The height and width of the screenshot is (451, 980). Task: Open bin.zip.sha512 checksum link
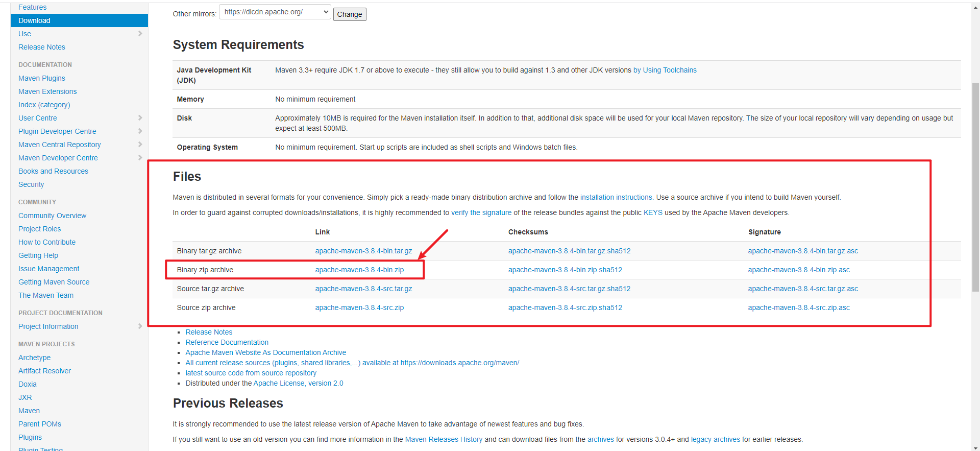coord(565,270)
